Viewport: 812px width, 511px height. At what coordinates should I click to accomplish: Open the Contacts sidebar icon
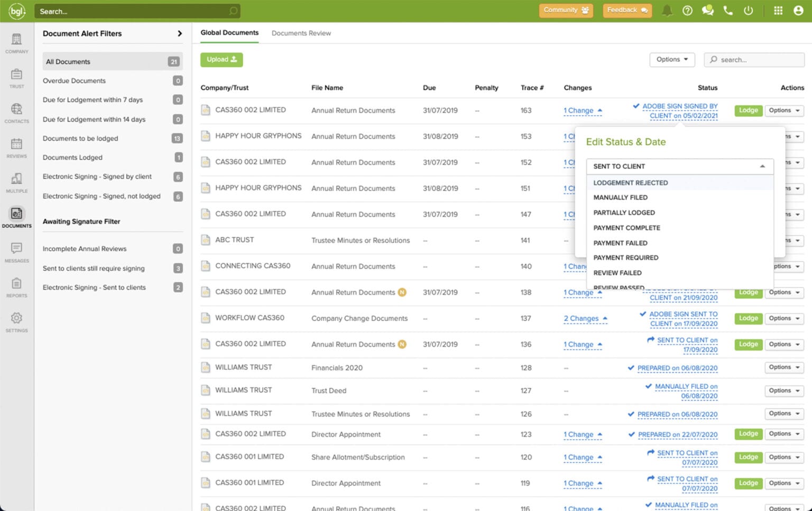pos(16,113)
